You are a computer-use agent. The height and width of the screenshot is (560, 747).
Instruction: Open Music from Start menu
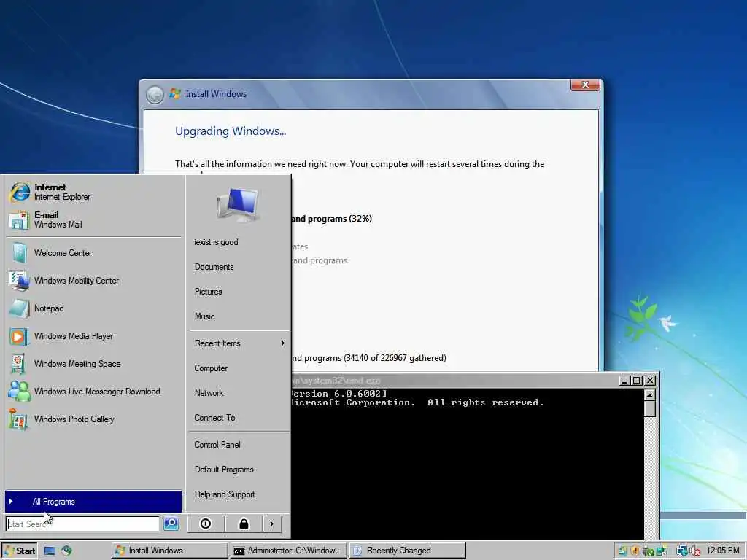tap(239, 316)
